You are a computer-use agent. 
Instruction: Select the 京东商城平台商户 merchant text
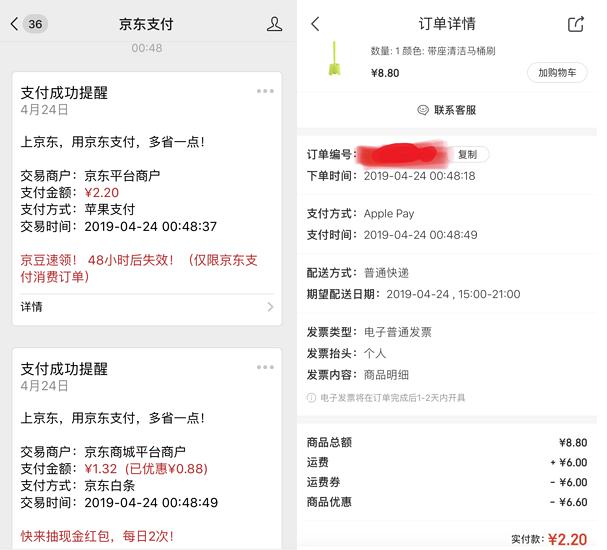(135, 452)
